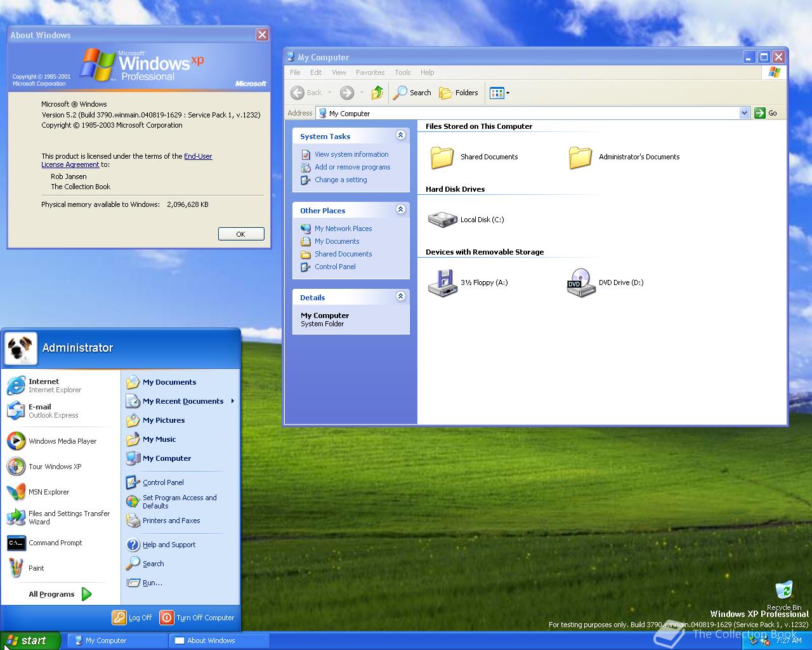Toggle the Folders pane button

[x=459, y=93]
